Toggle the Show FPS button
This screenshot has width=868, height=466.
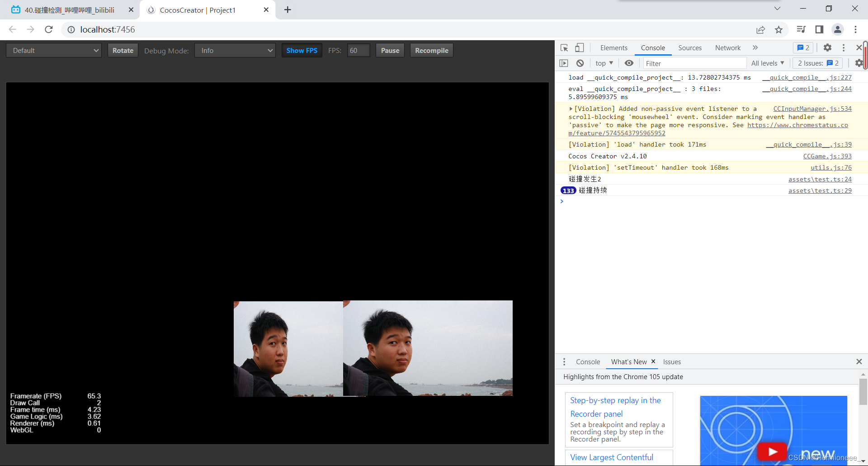click(302, 51)
